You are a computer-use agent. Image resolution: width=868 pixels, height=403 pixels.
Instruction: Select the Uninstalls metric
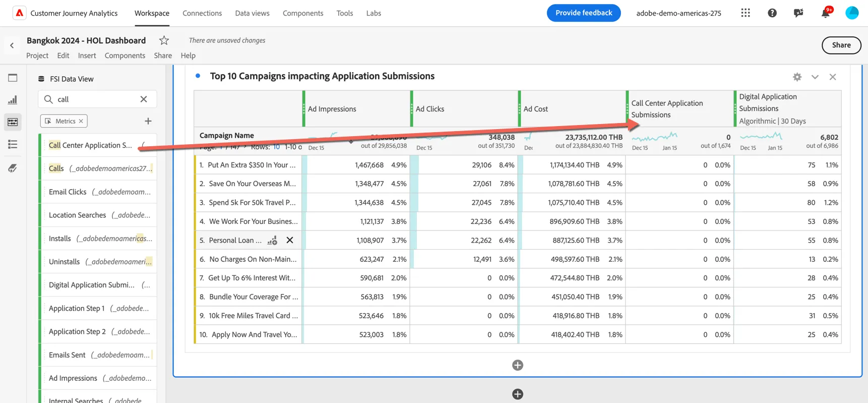coord(98,261)
